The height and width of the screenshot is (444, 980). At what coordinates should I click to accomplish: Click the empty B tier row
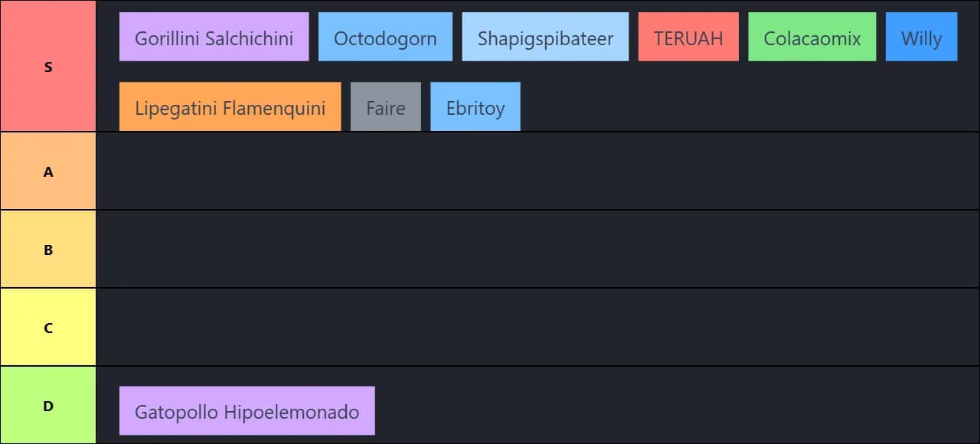click(x=537, y=250)
